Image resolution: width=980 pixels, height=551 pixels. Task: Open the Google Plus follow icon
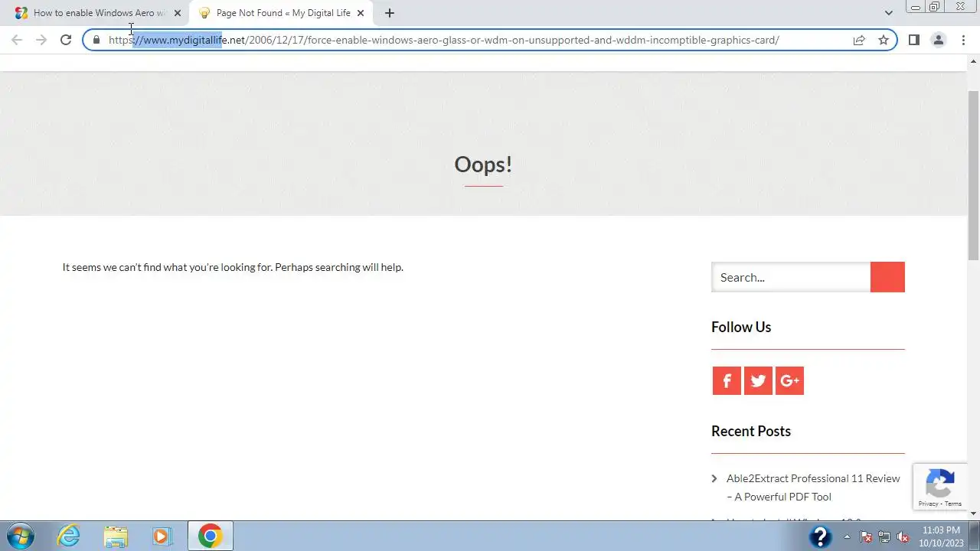(x=789, y=380)
